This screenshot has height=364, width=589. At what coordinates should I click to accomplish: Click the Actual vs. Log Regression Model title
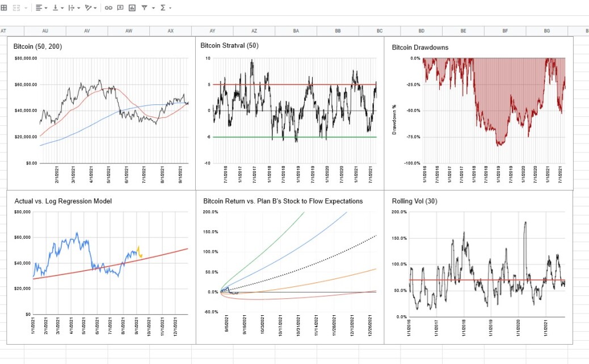click(63, 201)
